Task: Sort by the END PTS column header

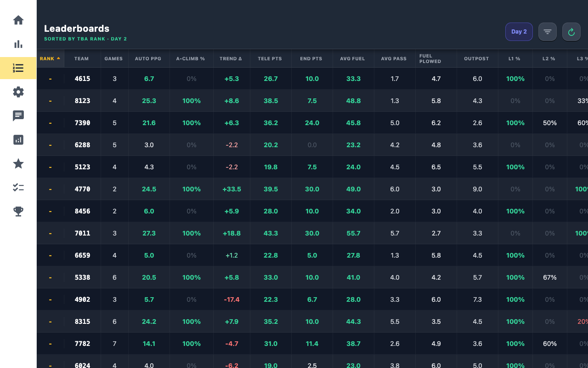Action: [312, 58]
